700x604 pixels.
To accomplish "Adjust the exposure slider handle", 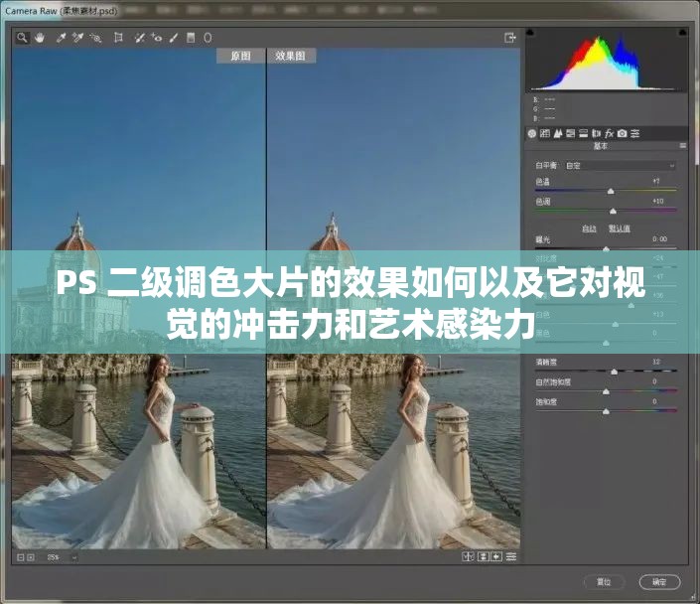I will (606, 248).
